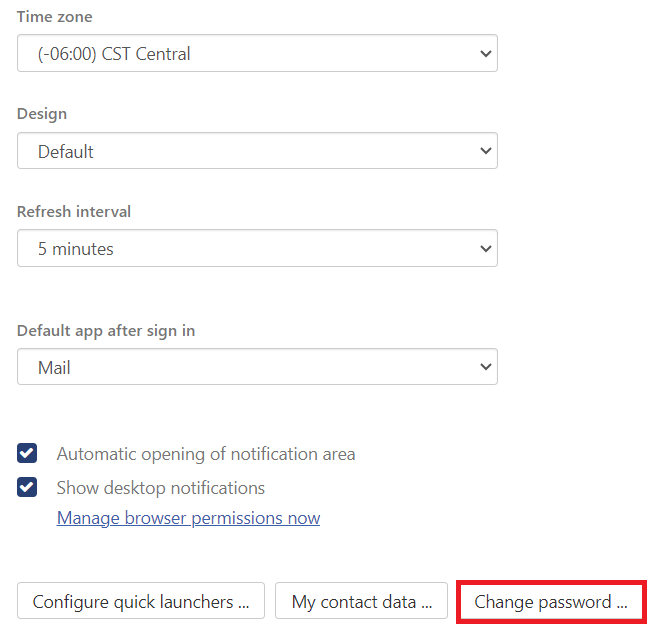Click the Design field label
Viewport: 655px width, 627px height.
(x=42, y=114)
